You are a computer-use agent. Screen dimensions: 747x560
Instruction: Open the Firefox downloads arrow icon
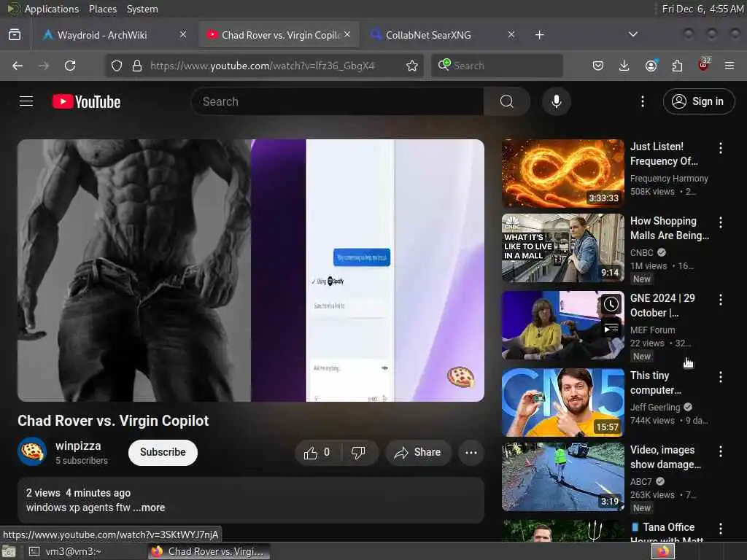click(x=624, y=66)
